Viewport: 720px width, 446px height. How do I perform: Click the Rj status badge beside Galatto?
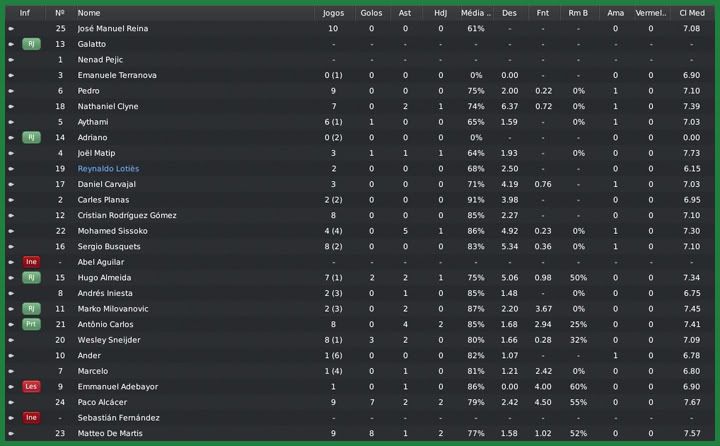(31, 44)
